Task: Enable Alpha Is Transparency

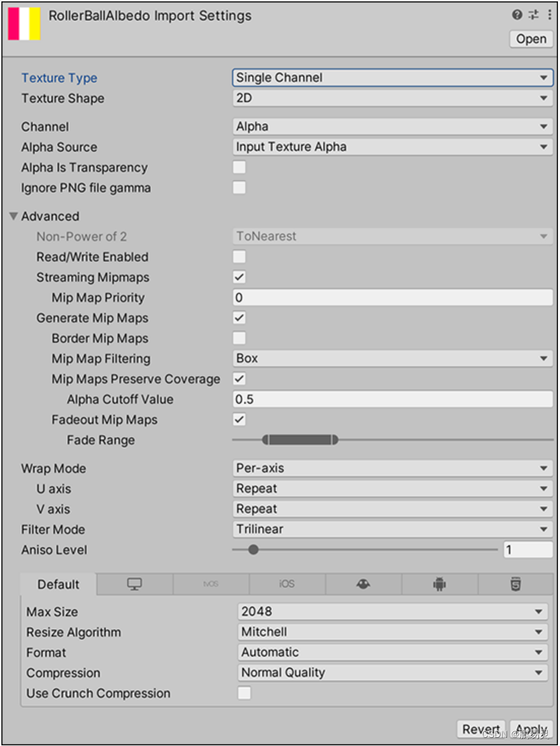Action: click(x=239, y=167)
